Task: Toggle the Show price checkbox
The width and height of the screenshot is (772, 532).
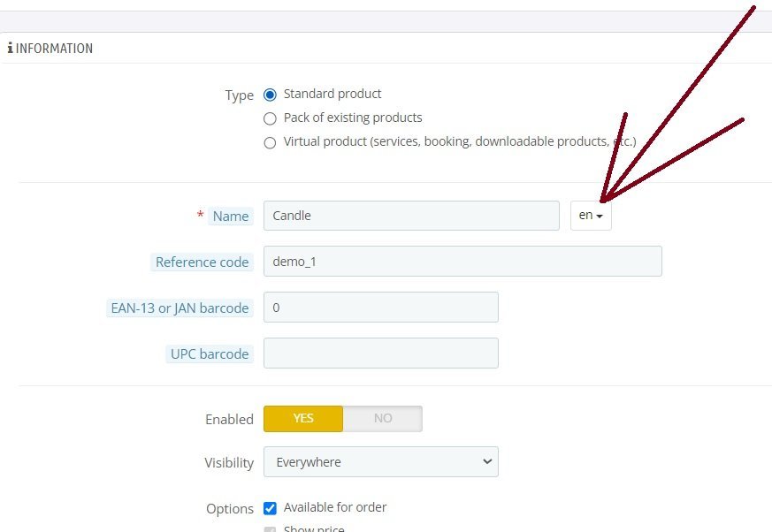Action: tap(271, 529)
